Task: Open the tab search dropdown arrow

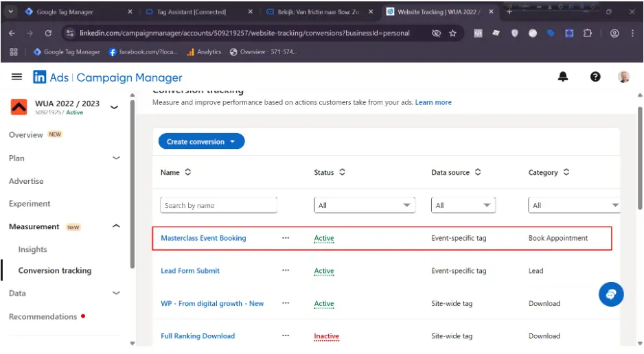Action: coord(11,12)
